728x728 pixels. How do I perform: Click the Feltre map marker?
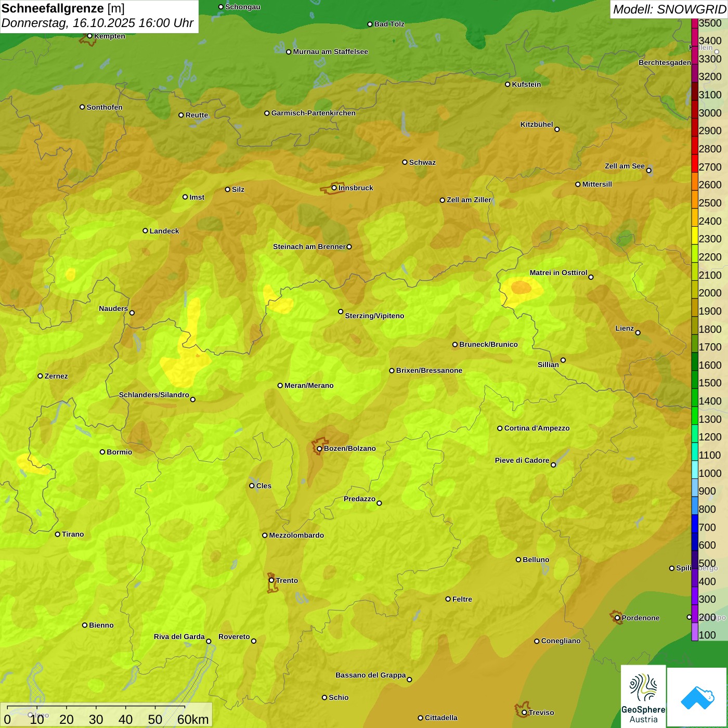tap(448, 599)
